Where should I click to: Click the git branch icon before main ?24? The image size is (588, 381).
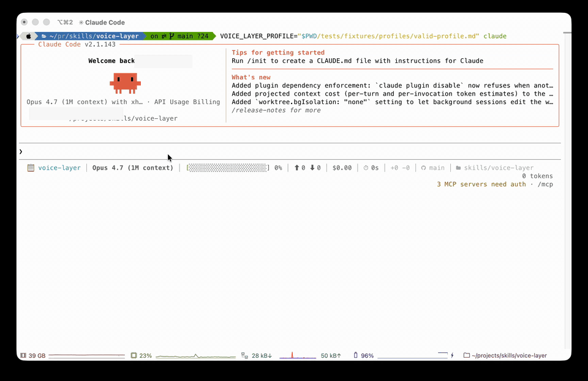171,36
